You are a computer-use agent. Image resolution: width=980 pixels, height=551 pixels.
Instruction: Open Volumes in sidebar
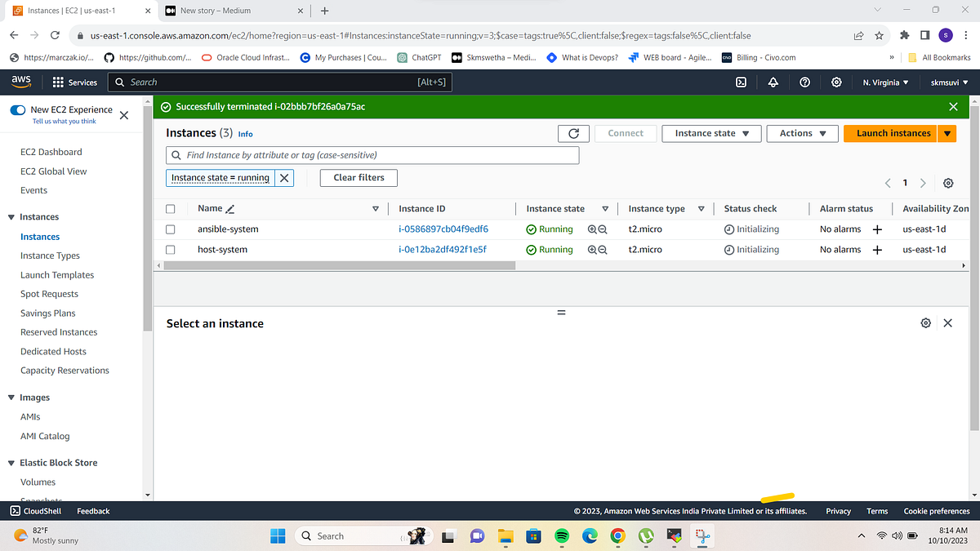pyautogui.click(x=38, y=482)
